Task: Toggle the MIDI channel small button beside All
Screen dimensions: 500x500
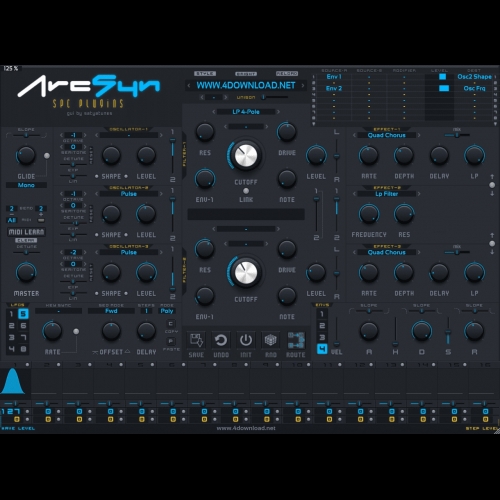Action: tap(41, 220)
